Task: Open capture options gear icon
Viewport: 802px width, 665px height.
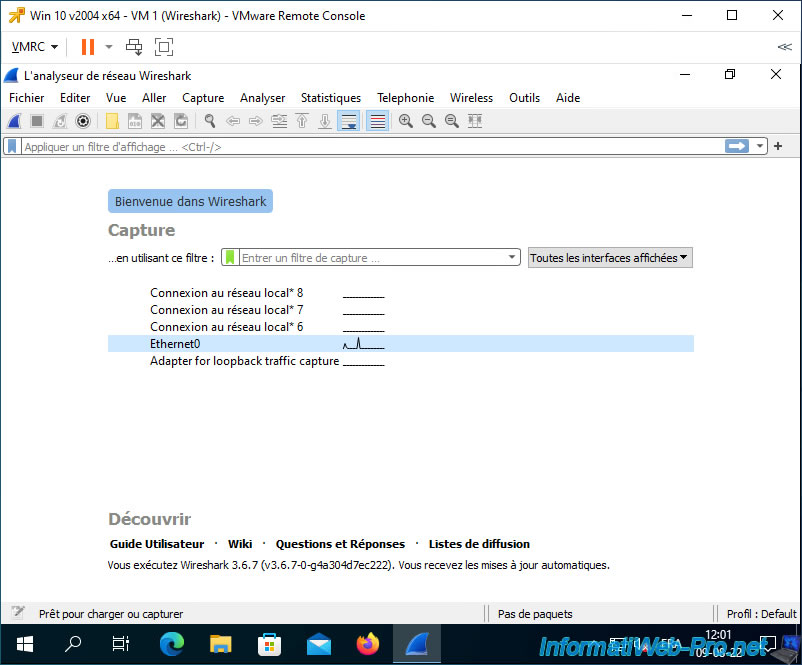Action: pos(83,121)
